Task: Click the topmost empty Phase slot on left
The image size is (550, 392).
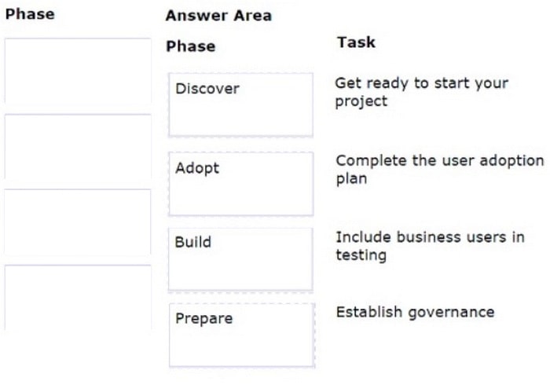Action: point(78,71)
